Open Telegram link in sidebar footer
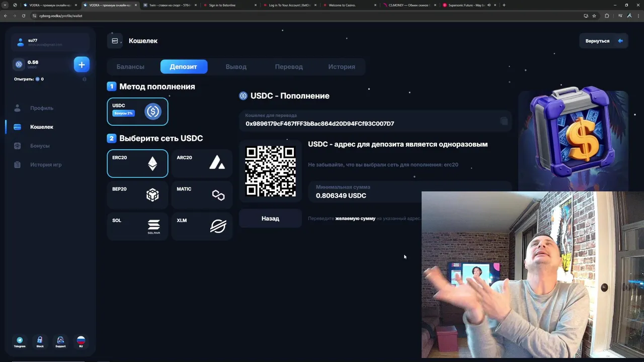644x362 pixels. coord(20,342)
